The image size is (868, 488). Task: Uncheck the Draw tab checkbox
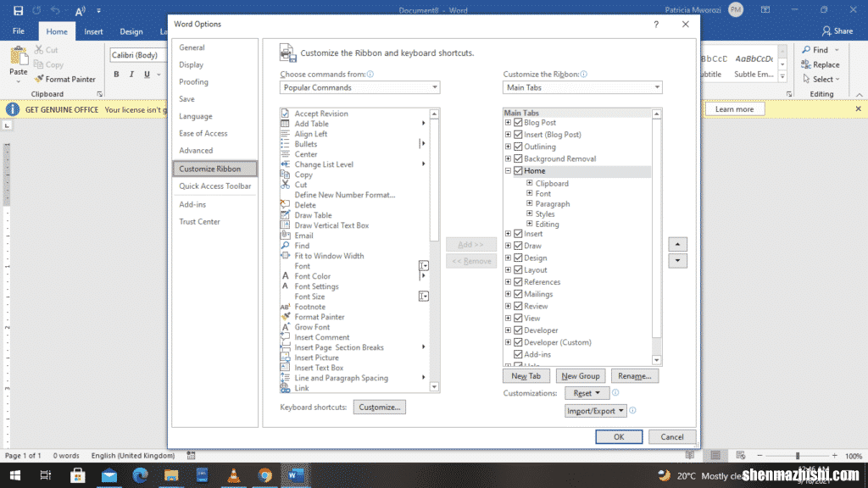coord(518,246)
